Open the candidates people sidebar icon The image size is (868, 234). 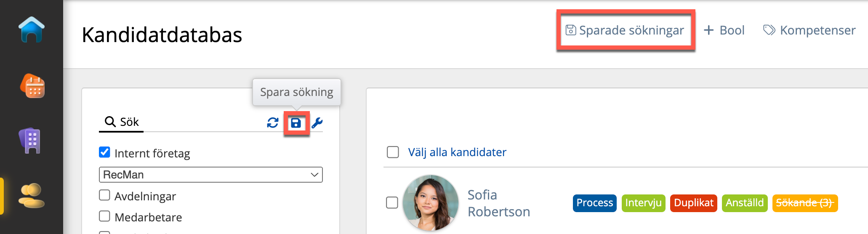(x=32, y=195)
